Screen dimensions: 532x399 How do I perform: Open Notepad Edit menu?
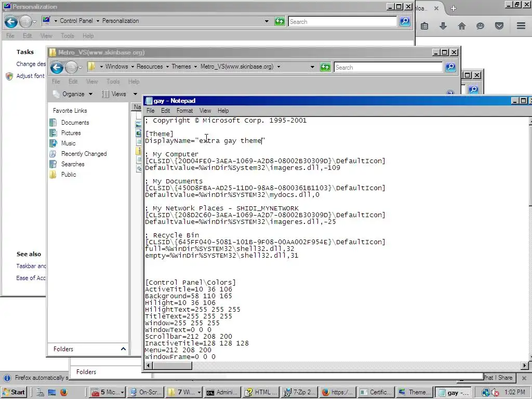165,111
